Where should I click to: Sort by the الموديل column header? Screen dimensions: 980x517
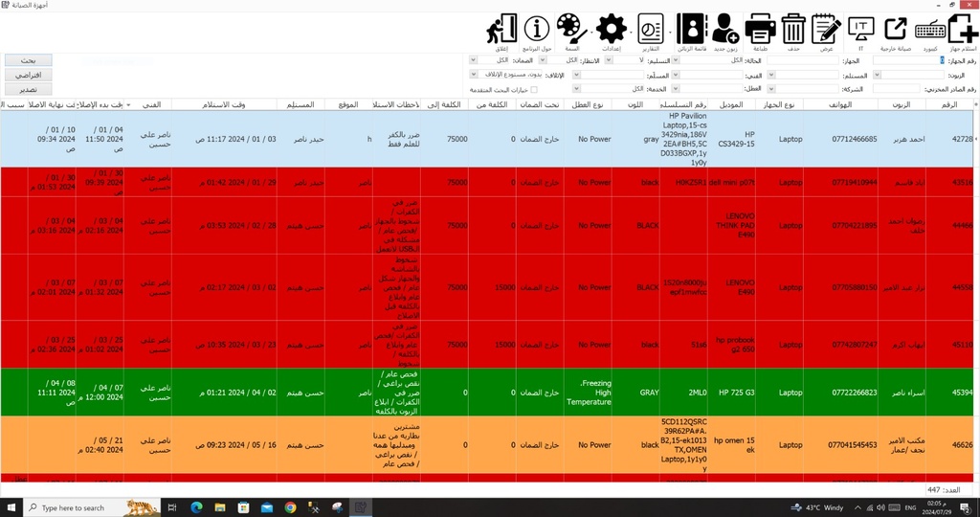tap(731, 104)
